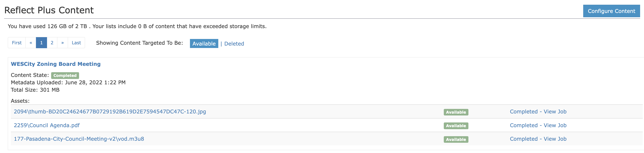Click the Completed content state badge

point(65,75)
